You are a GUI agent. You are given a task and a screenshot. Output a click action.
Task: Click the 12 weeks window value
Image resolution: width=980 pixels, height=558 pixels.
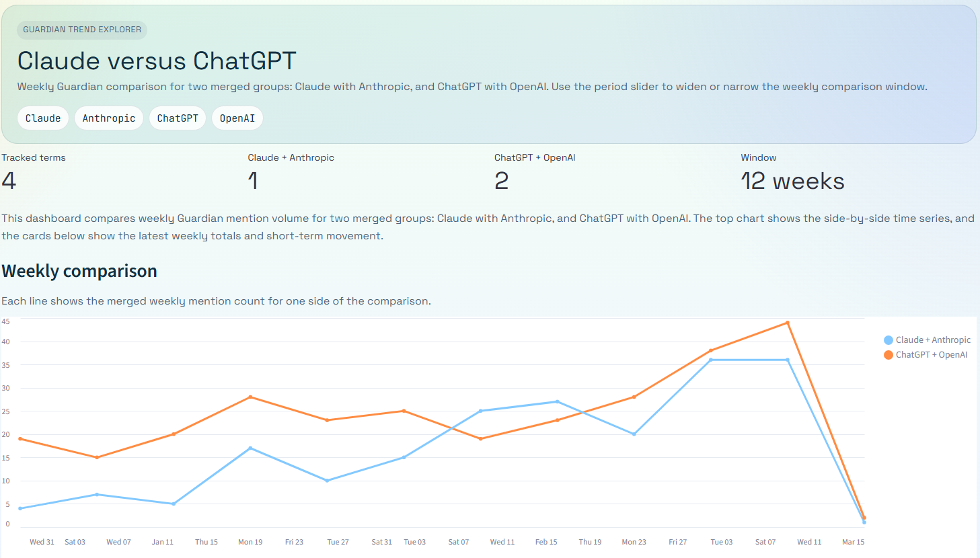tap(792, 181)
